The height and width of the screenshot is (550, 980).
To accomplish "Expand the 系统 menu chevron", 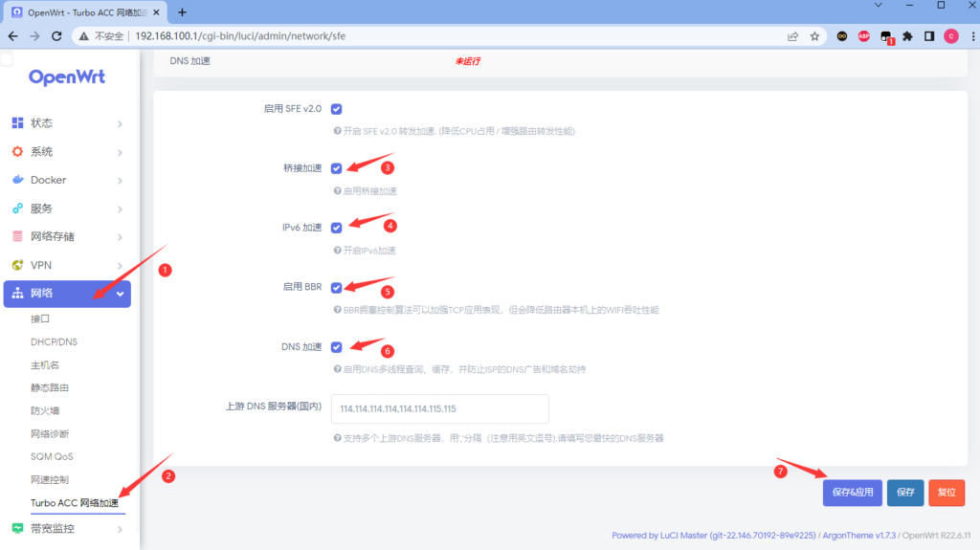I will point(120,152).
